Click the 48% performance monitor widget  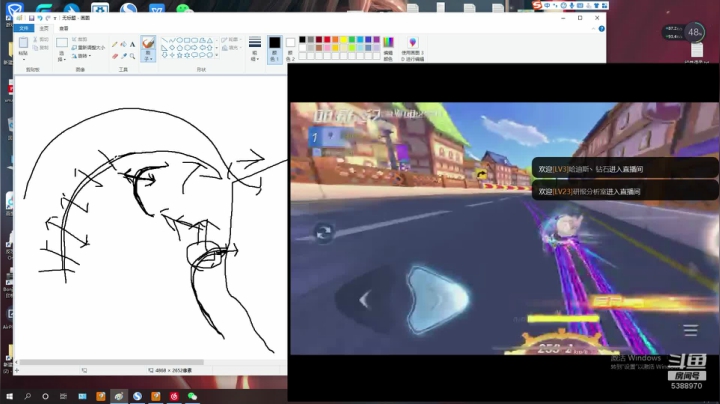pos(694,32)
